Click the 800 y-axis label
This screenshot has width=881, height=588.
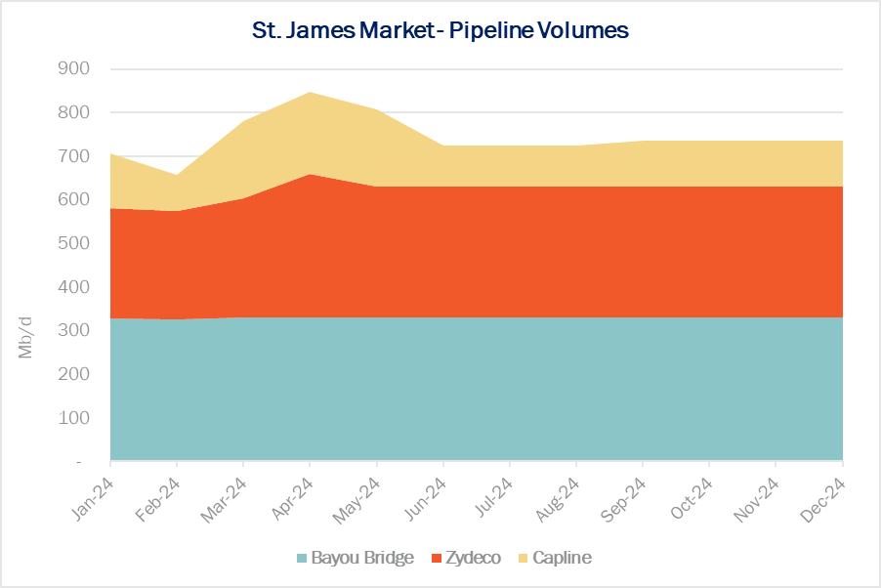click(x=73, y=112)
